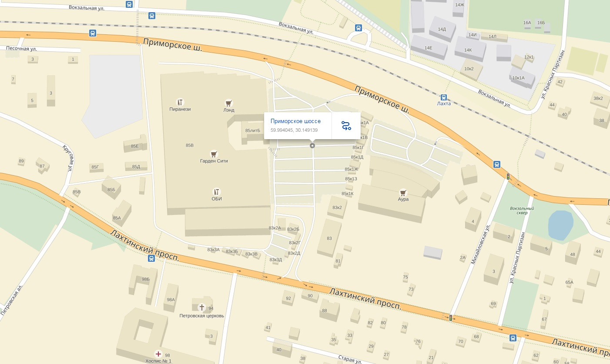Select the Петровская церковь cross icon
The width and height of the screenshot is (610, 364).
point(201,307)
